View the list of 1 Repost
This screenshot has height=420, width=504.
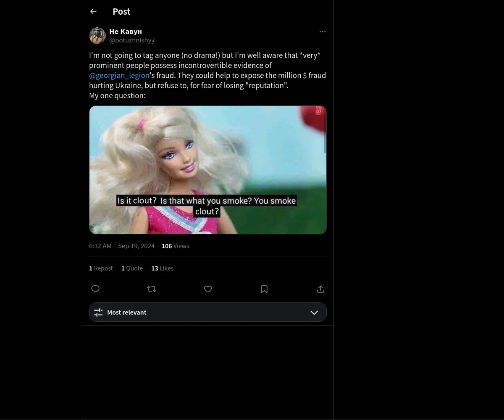coord(101,268)
